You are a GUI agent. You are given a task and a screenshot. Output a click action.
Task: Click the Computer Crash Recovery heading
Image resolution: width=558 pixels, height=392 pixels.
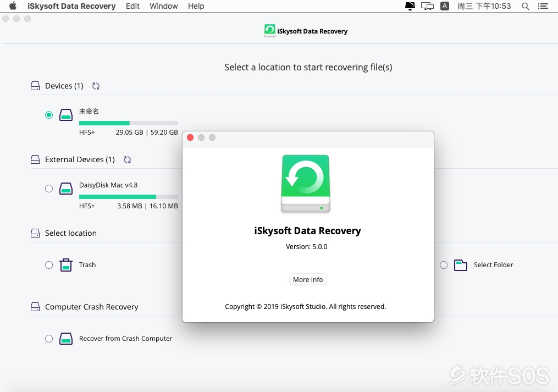click(x=91, y=307)
